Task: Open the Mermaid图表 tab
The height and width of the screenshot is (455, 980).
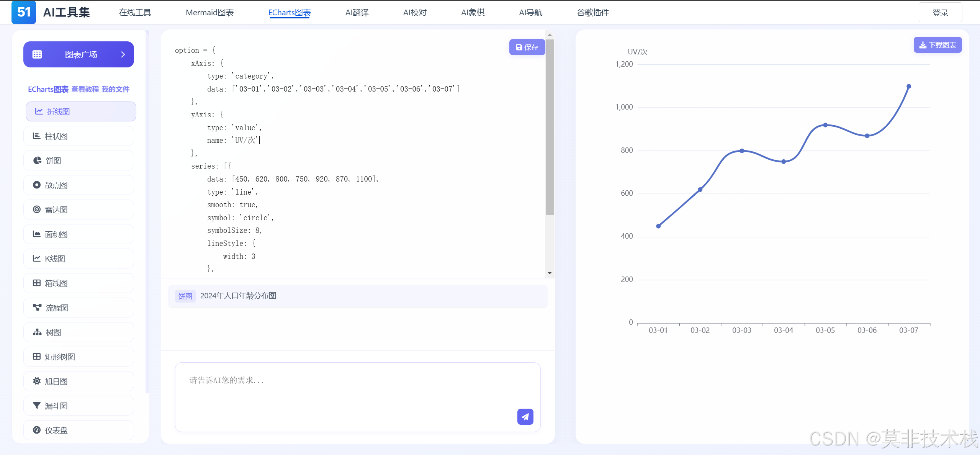Action: [209, 13]
